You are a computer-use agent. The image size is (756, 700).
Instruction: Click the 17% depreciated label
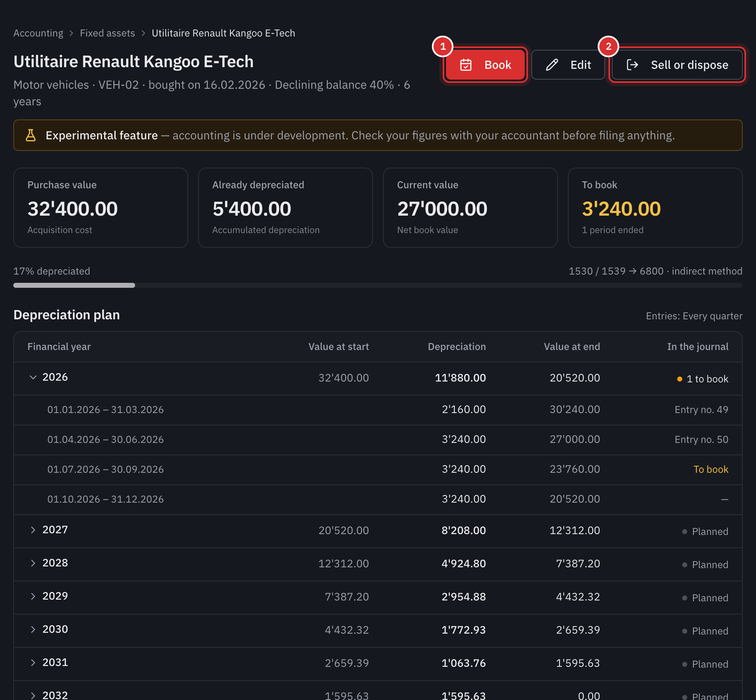[52, 271]
